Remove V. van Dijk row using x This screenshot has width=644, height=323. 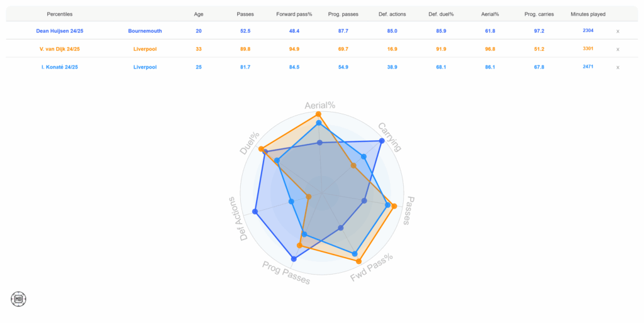pos(618,49)
